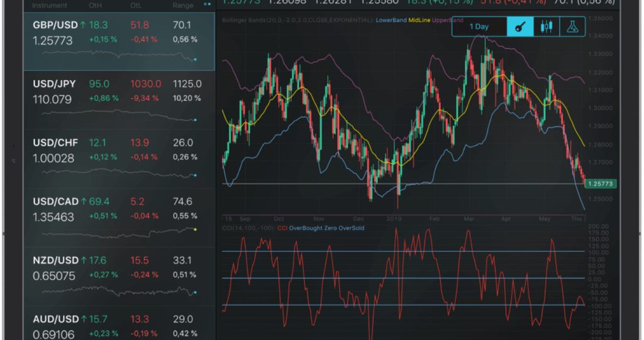Click the NZD/USD sparkline mini chart
644x340 pixels.
point(119,291)
